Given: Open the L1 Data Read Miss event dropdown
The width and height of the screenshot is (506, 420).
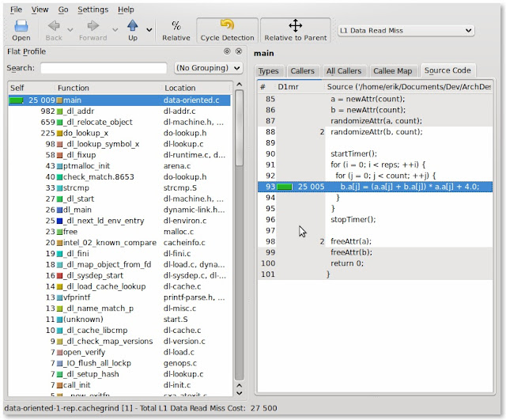Looking at the screenshot, I should (406, 31).
